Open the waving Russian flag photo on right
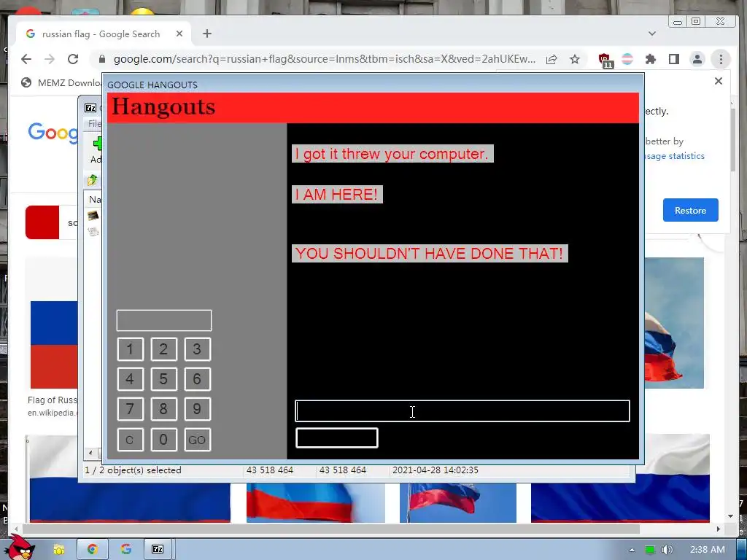Image resolution: width=747 pixels, height=560 pixels. click(x=674, y=323)
